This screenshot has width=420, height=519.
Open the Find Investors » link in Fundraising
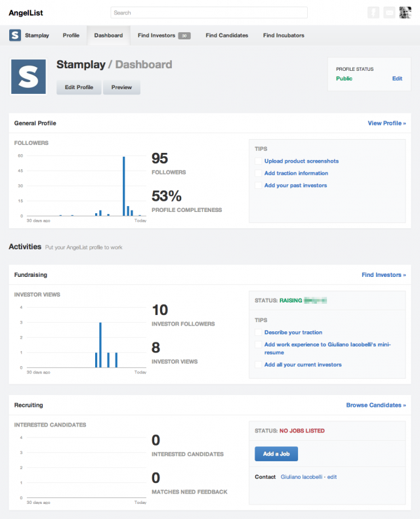[x=384, y=275]
